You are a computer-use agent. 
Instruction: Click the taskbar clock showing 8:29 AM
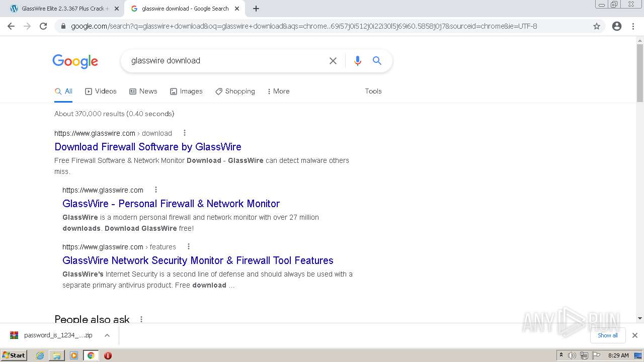[x=618, y=355]
